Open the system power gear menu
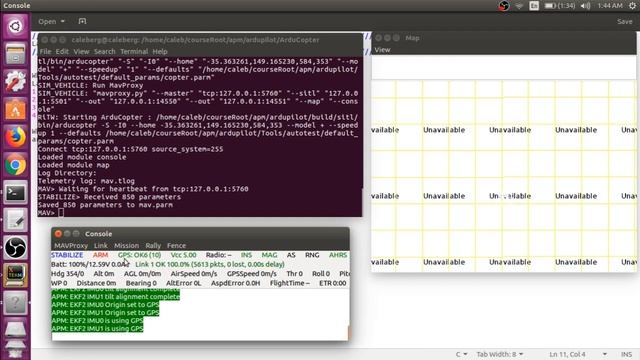 (x=632, y=6)
